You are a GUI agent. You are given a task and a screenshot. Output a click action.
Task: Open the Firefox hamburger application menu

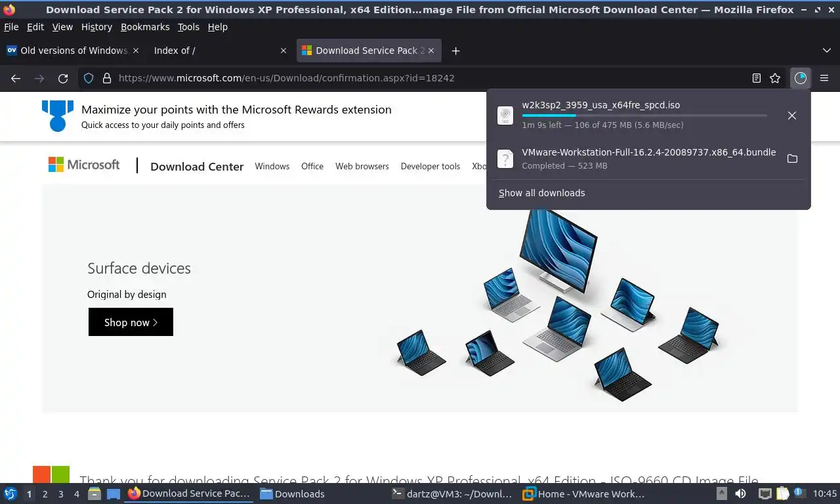click(x=824, y=78)
